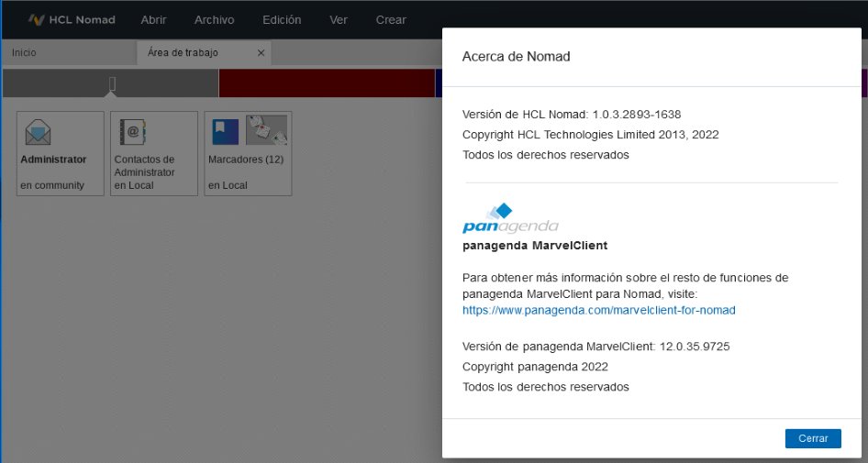868x463 pixels.
Task: Click 'en community' text on Administrator tile
Action: click(52, 185)
